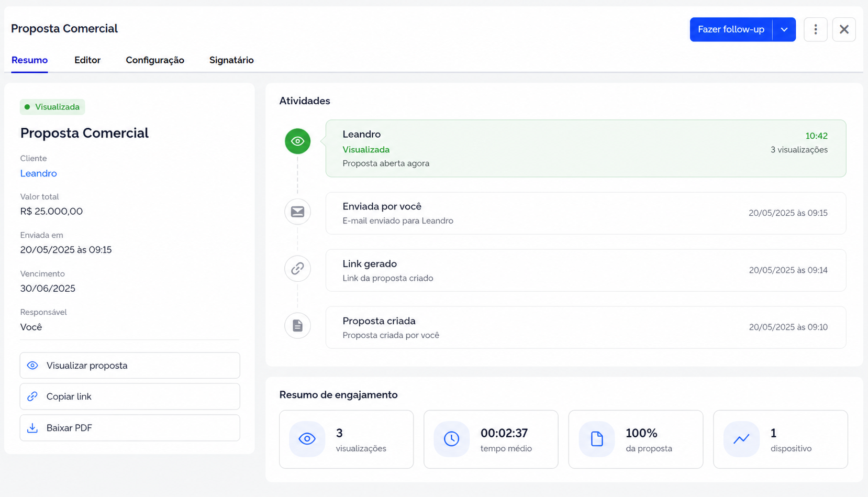This screenshot has width=868, height=497.
Task: Click the Resumo de engajamento heading
Action: 338,395
